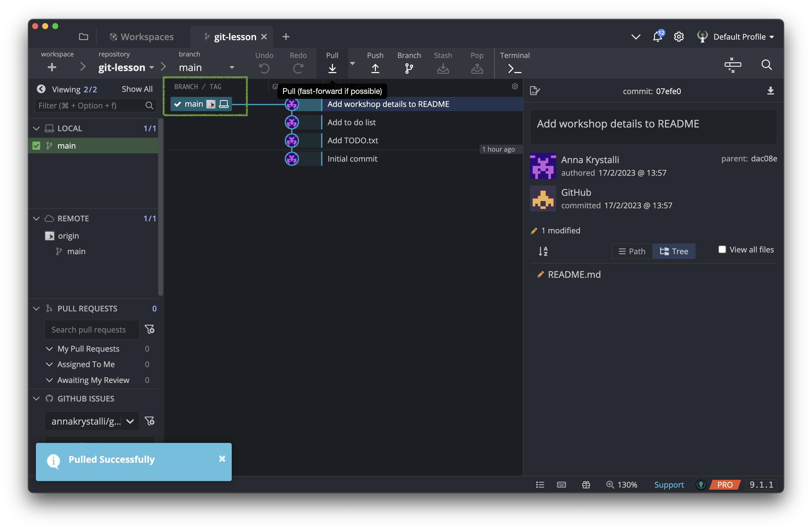Toggle View all files checkbox
This screenshot has height=530, width=812.
click(x=722, y=249)
